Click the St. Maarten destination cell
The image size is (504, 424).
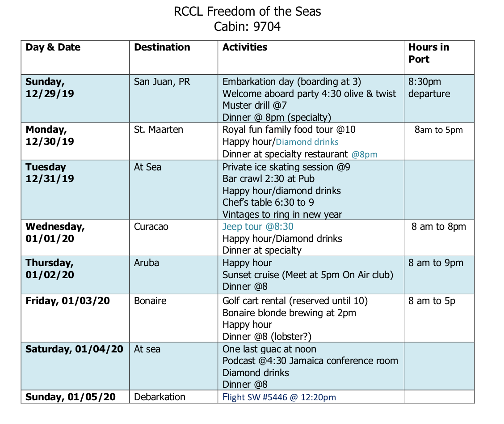pos(173,141)
